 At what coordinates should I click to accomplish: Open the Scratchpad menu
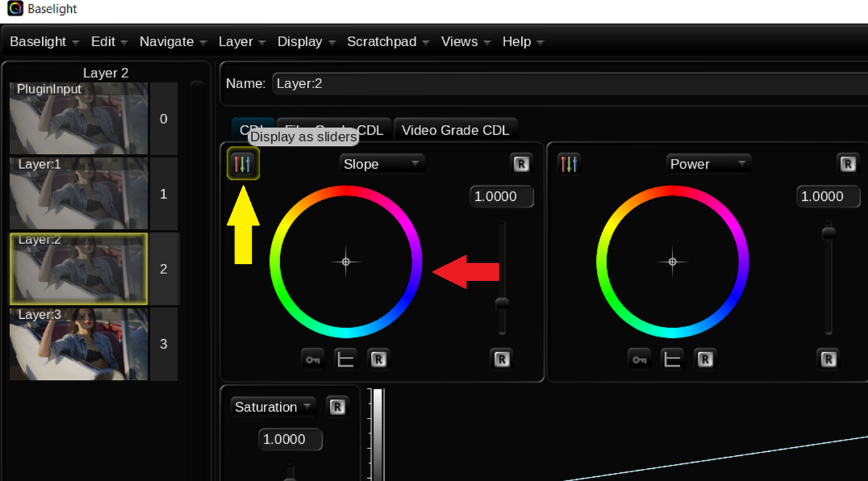(388, 41)
